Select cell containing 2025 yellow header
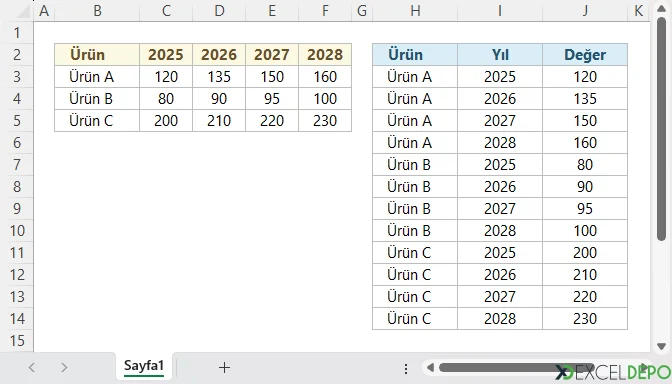The image size is (672, 384). pos(166,54)
